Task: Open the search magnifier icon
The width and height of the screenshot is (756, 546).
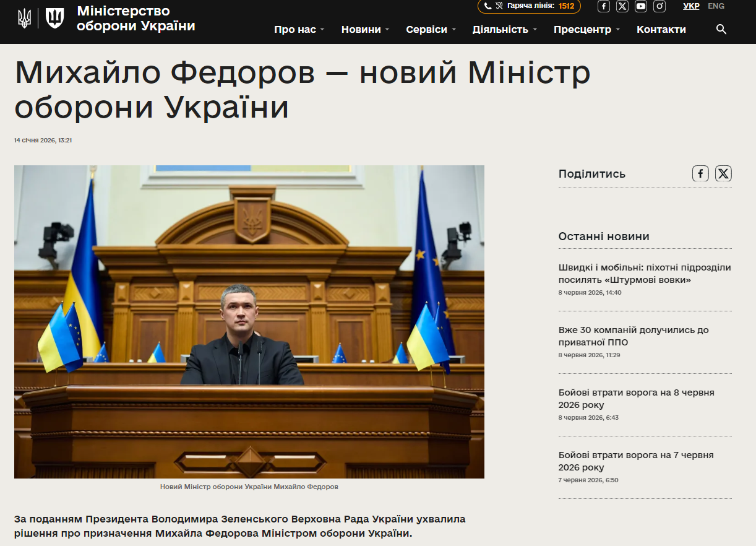Action: point(721,29)
